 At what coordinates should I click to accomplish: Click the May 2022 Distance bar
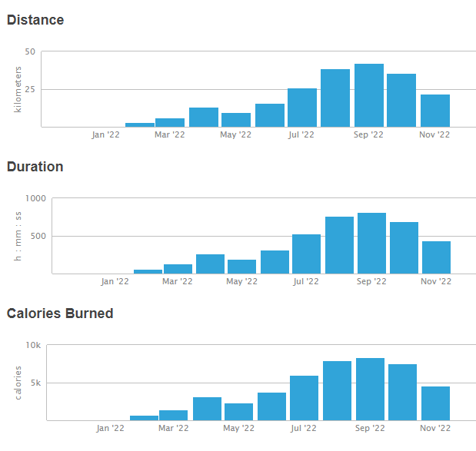point(236,121)
